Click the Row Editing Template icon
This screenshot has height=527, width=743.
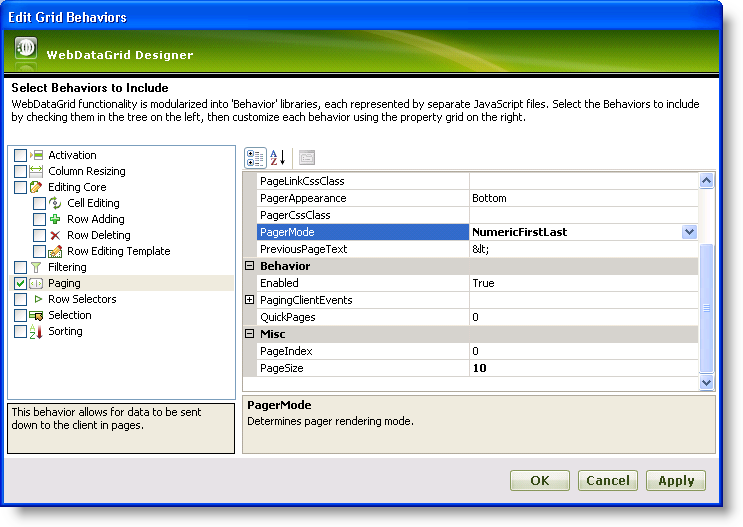click(x=55, y=251)
